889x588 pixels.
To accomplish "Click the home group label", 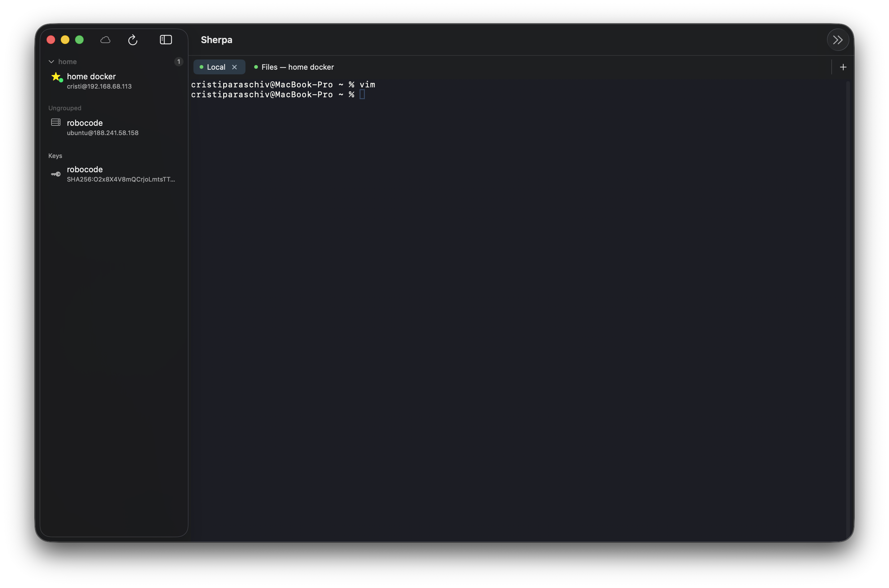I will pyautogui.click(x=68, y=62).
